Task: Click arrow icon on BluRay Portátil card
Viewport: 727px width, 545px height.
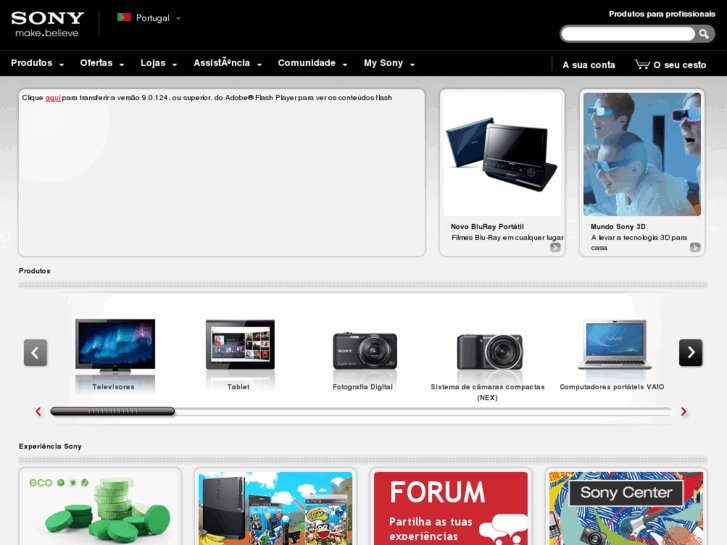Action: (555, 247)
